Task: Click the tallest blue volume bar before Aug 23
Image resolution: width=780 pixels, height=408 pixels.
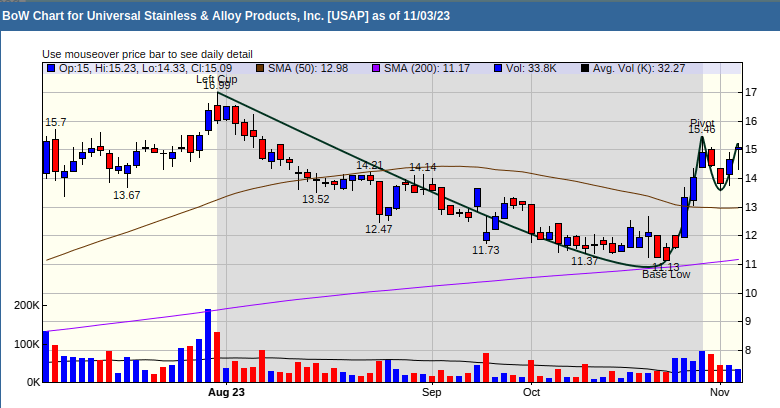Action: click(x=208, y=346)
